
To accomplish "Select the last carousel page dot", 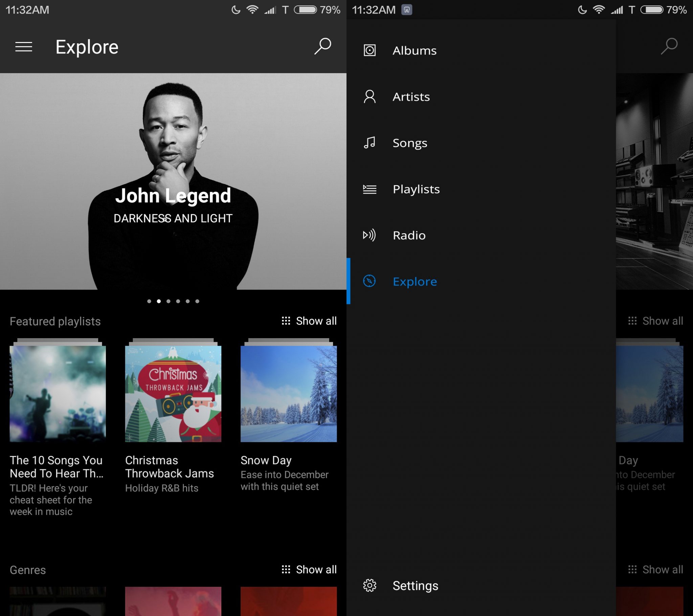I will [197, 301].
